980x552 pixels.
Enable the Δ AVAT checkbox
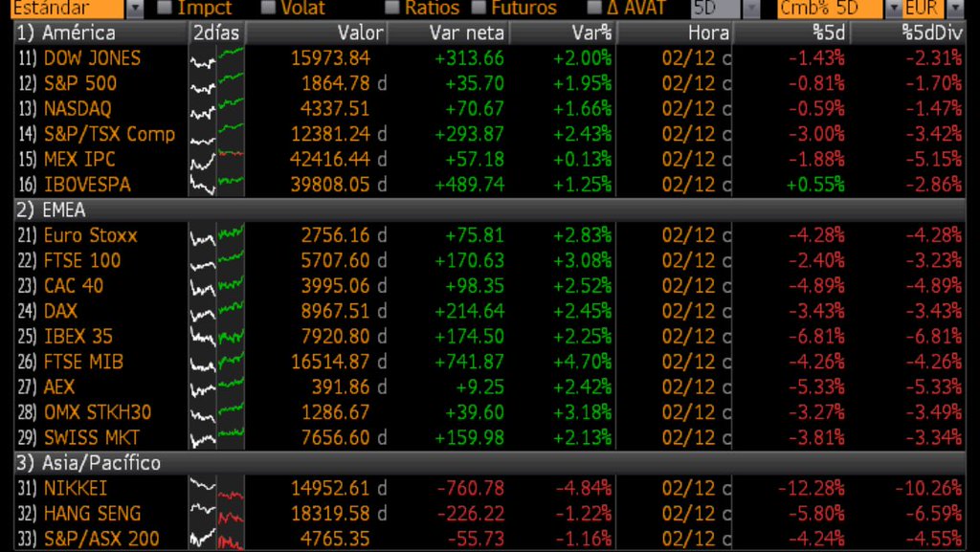point(594,8)
